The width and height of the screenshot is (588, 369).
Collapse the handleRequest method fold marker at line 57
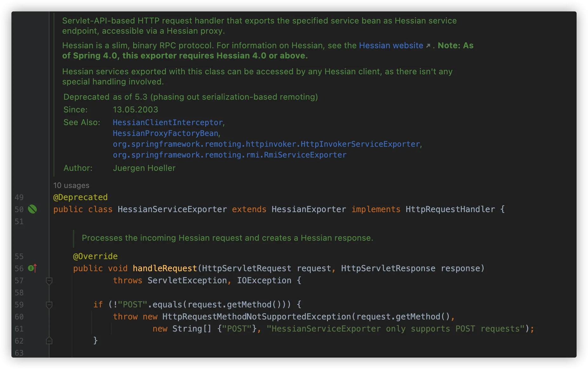(49, 281)
